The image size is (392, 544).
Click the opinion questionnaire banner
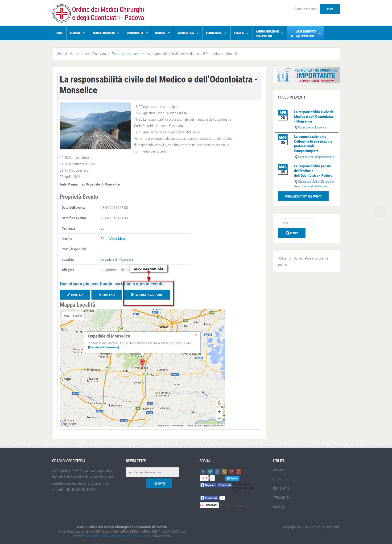coord(306,75)
